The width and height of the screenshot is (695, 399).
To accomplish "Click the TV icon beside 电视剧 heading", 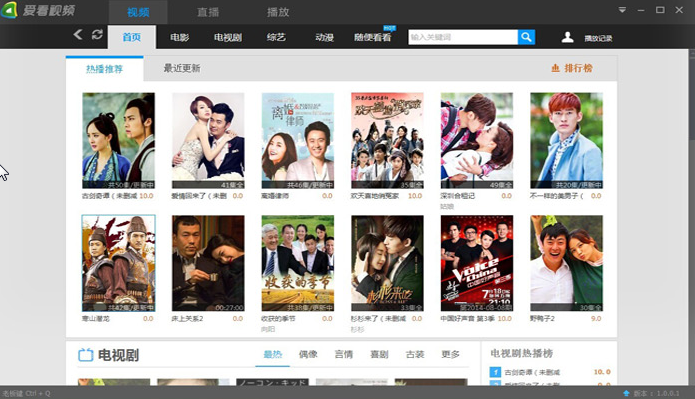I will pyautogui.click(x=85, y=355).
